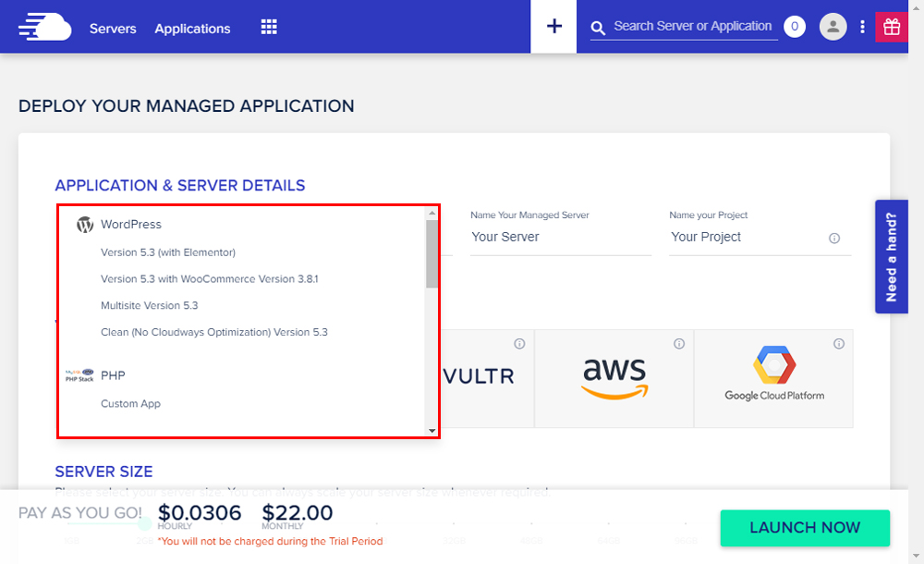
Task: Choose the Custom App option
Action: coord(130,403)
